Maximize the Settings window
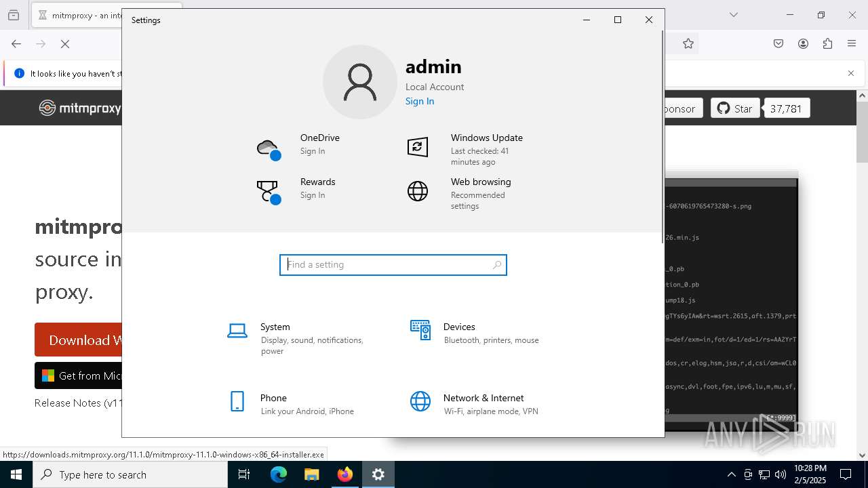 tap(618, 20)
